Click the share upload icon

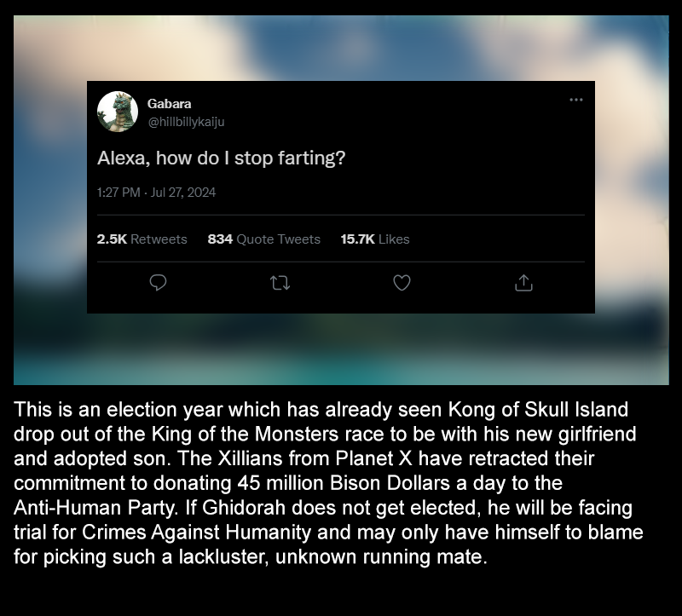[523, 283]
